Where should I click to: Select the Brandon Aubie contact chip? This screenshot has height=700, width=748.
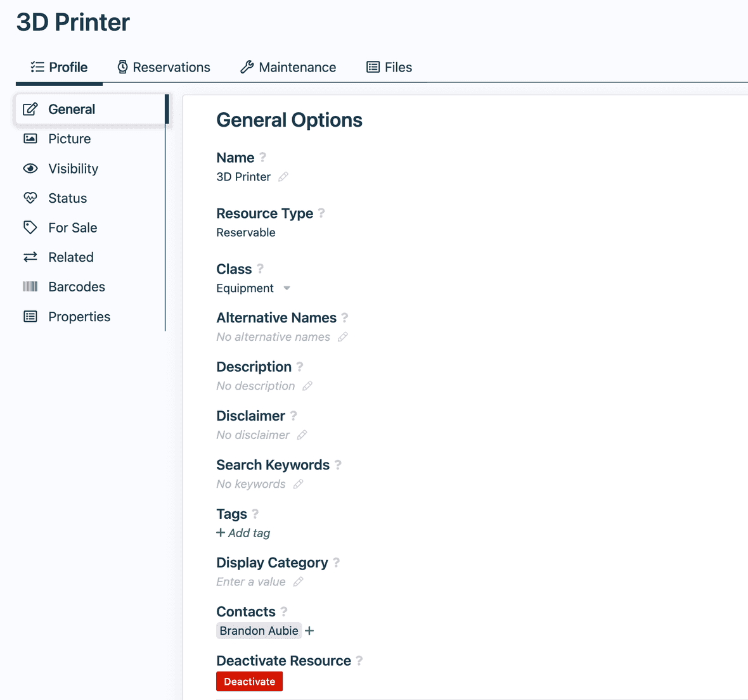coord(259,630)
